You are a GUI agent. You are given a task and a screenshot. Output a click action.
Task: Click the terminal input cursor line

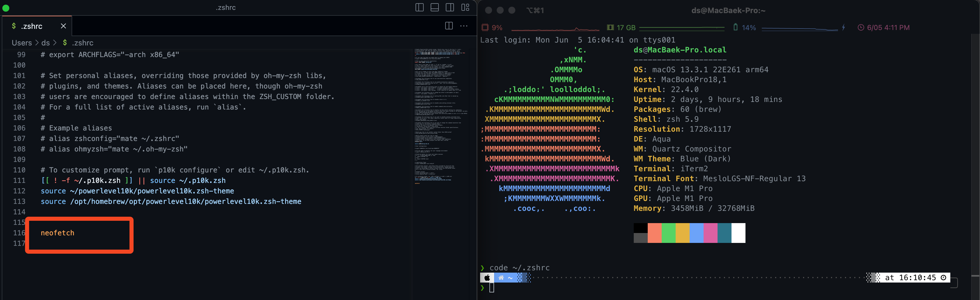(x=491, y=288)
